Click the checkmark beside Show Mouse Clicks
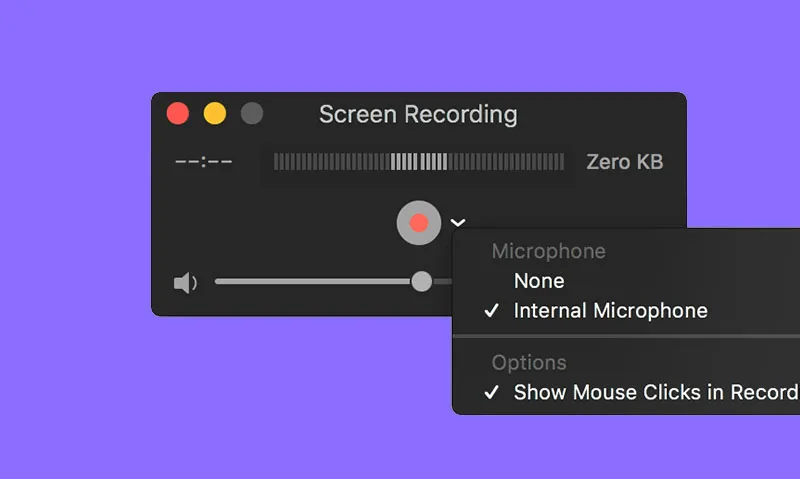 point(491,392)
